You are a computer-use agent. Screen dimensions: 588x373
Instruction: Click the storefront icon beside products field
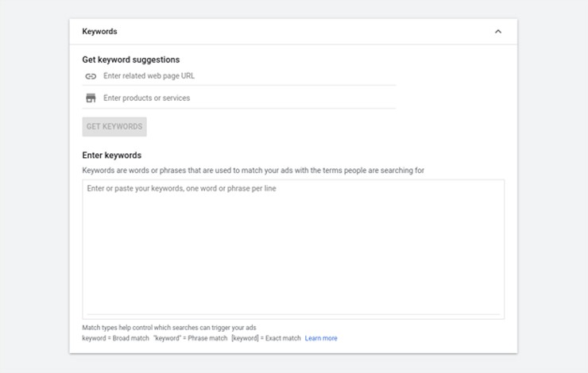91,98
